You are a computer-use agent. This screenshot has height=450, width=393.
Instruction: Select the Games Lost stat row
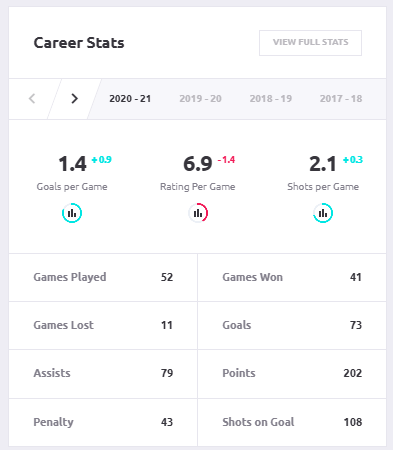[x=103, y=325]
